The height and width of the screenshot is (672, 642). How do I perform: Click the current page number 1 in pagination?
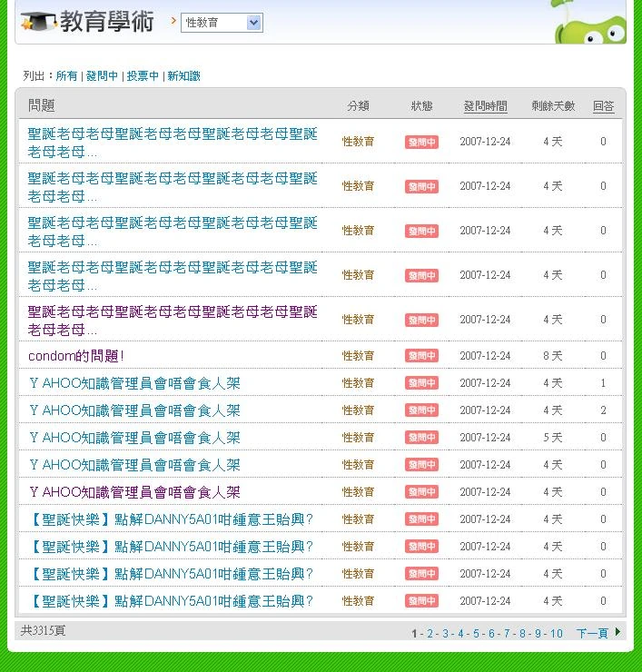pos(414,634)
